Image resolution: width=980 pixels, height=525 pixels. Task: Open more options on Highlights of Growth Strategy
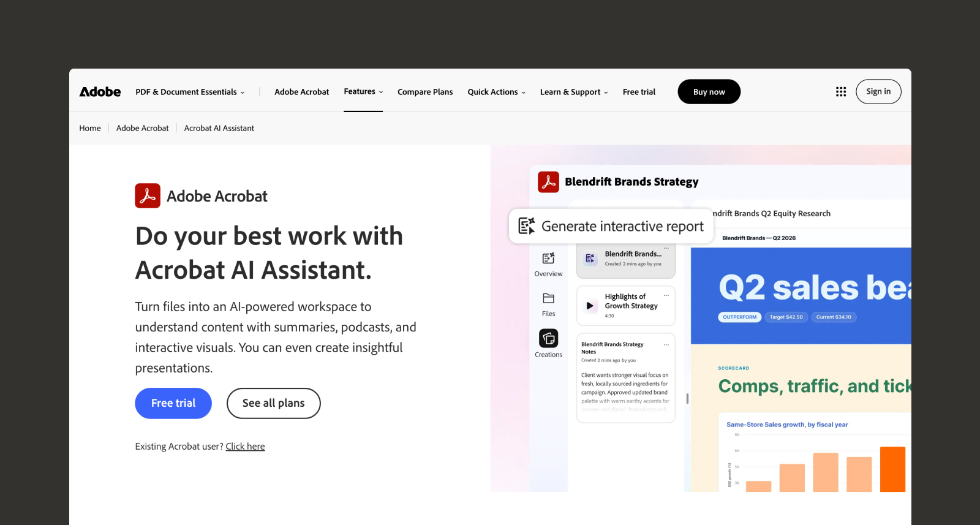pos(666,295)
